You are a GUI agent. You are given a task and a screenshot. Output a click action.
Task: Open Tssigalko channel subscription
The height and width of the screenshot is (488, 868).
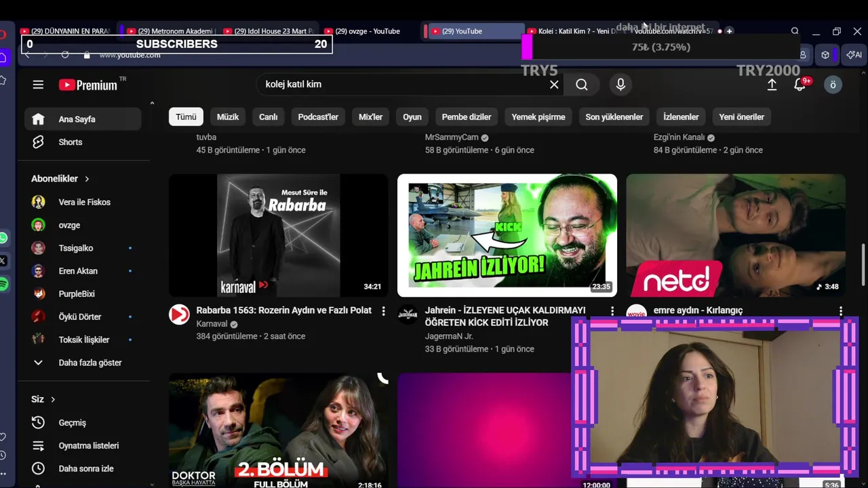(x=83, y=248)
